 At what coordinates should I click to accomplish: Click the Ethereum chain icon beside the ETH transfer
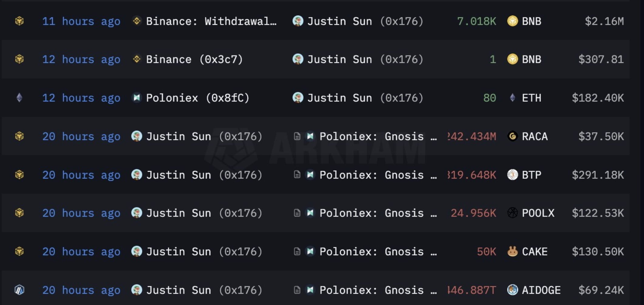click(19, 98)
